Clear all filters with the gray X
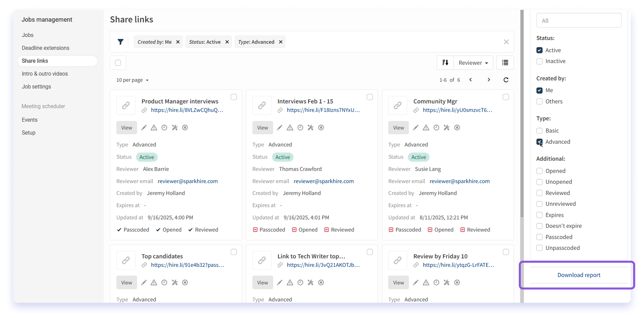This screenshot has height=318, width=644. point(506,42)
